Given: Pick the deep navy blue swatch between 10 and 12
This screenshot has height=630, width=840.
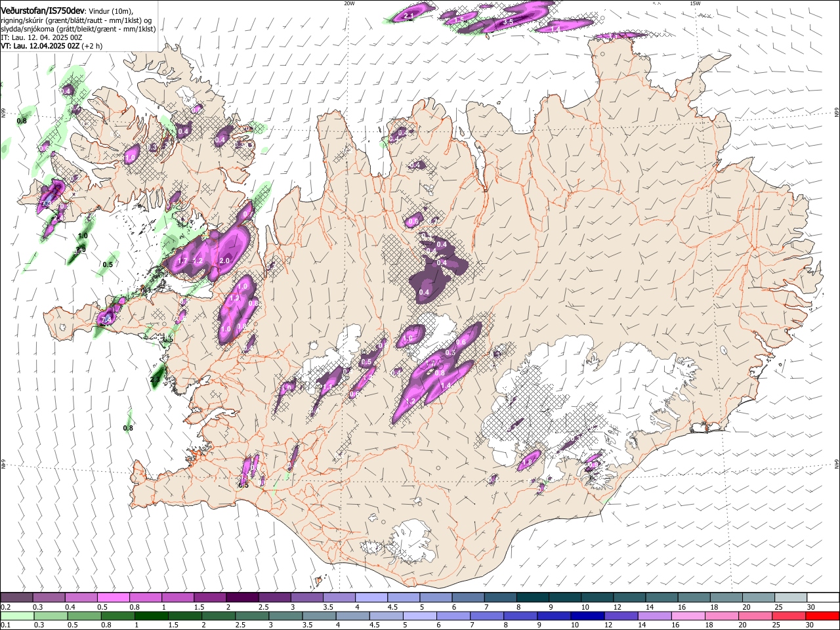Looking at the screenshot, I should (587, 616).
